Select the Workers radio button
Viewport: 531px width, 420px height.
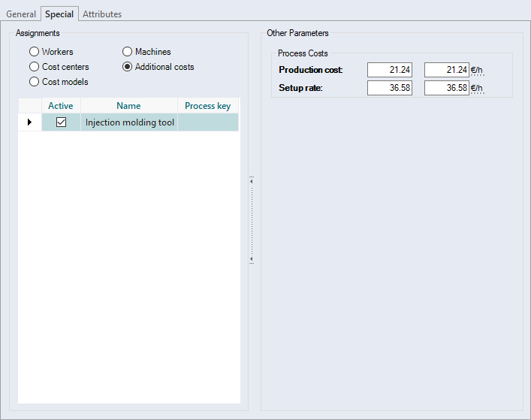pos(34,52)
